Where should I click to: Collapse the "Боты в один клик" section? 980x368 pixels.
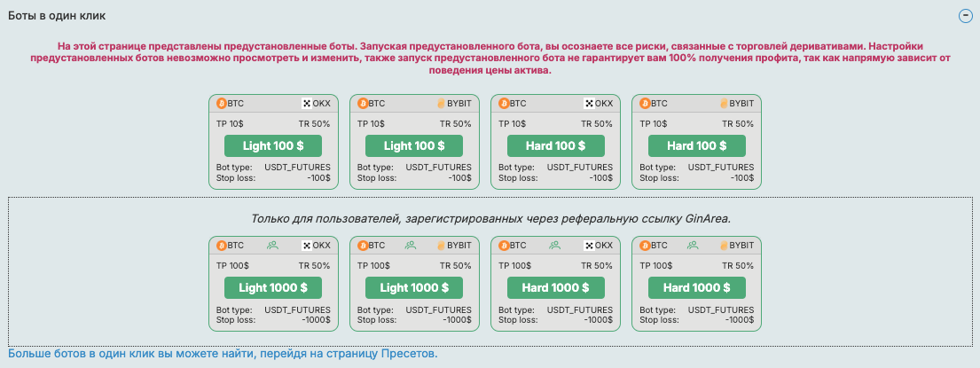point(964,16)
